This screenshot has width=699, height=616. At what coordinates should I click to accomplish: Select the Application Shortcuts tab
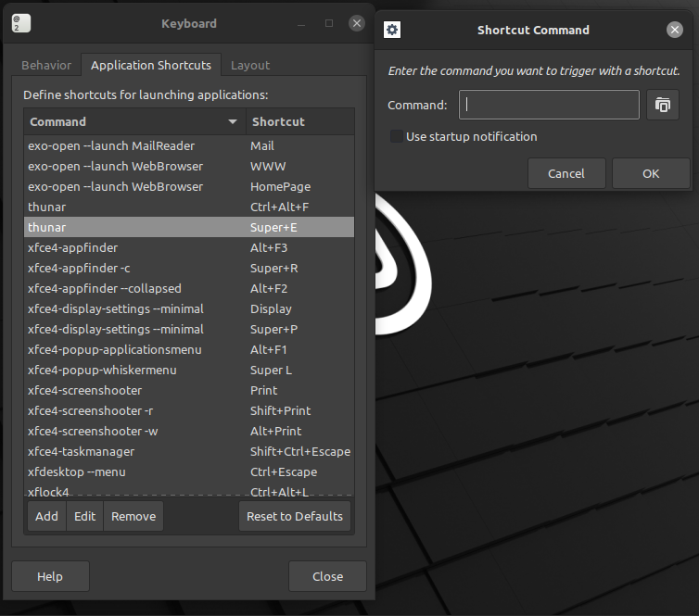coord(151,65)
